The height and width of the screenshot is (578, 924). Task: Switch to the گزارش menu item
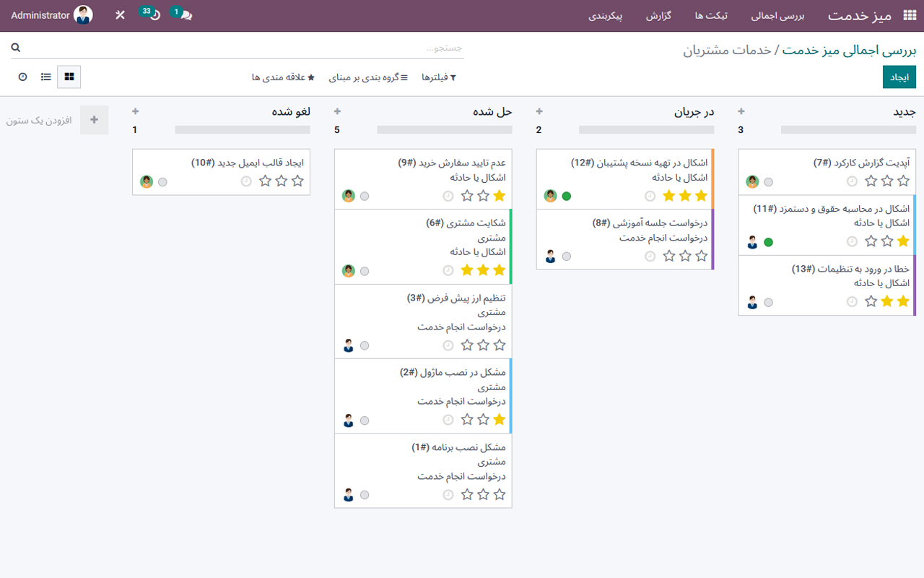658,14
